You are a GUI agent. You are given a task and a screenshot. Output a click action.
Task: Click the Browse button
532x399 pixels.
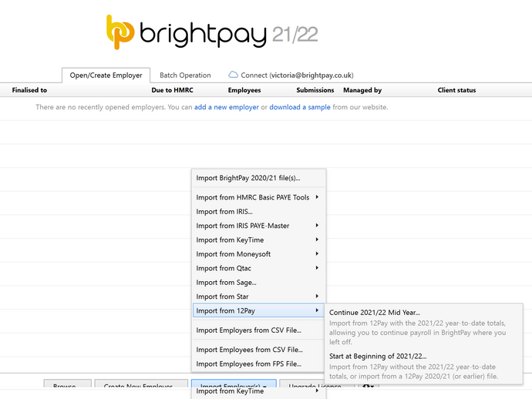pyautogui.click(x=68, y=384)
